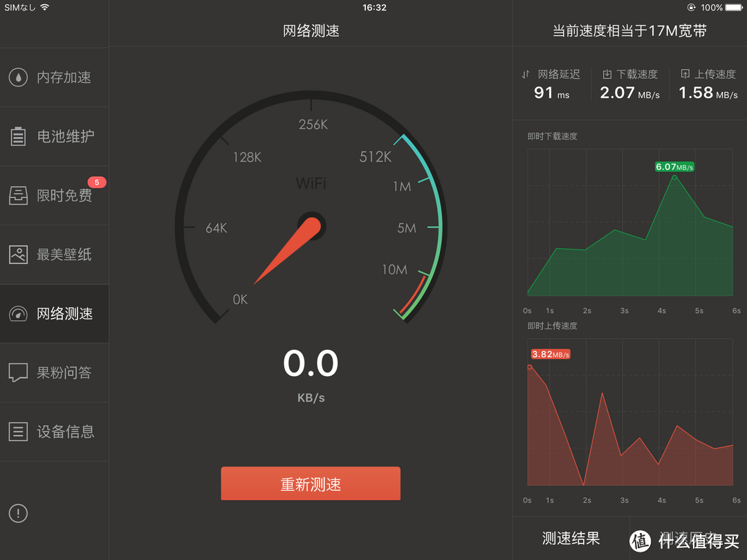Screen dimensions: 747x560
Task: Tap the 512K gauge mark
Action: [x=376, y=157]
